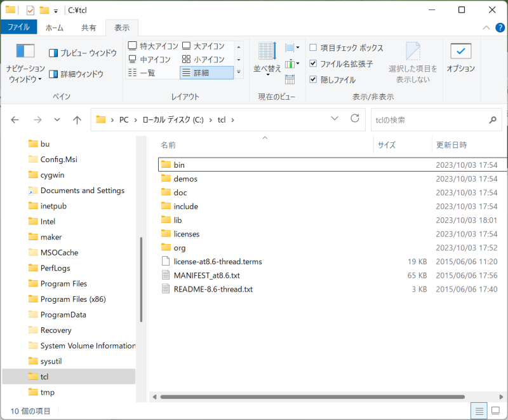Click PC in the address breadcrumb
The image size is (508, 420).
pyautogui.click(x=124, y=120)
